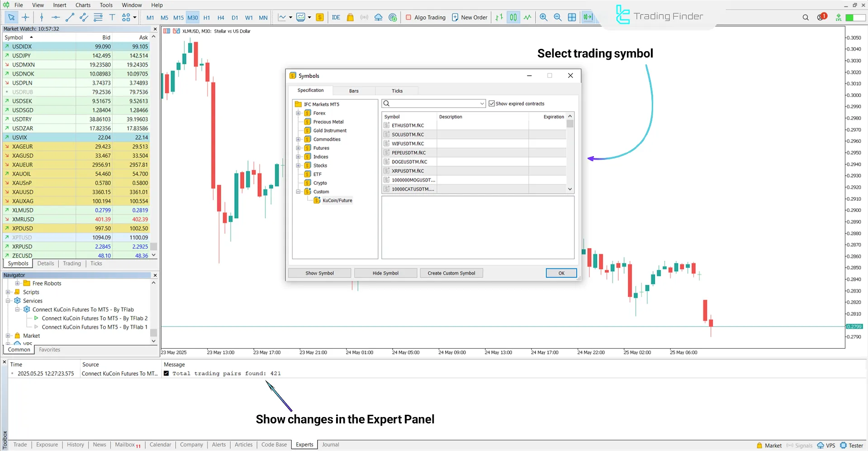Expand the Forex category in the Symbols tree

[297, 113]
